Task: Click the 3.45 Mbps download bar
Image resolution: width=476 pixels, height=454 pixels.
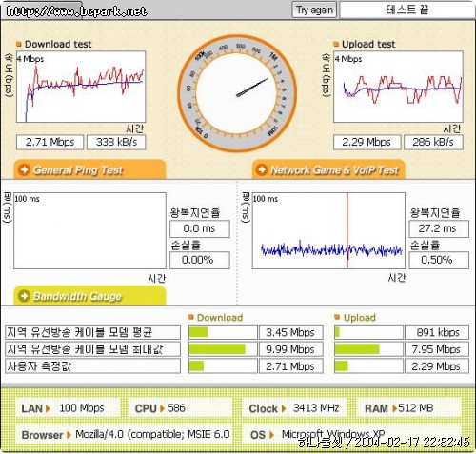Action: point(223,332)
